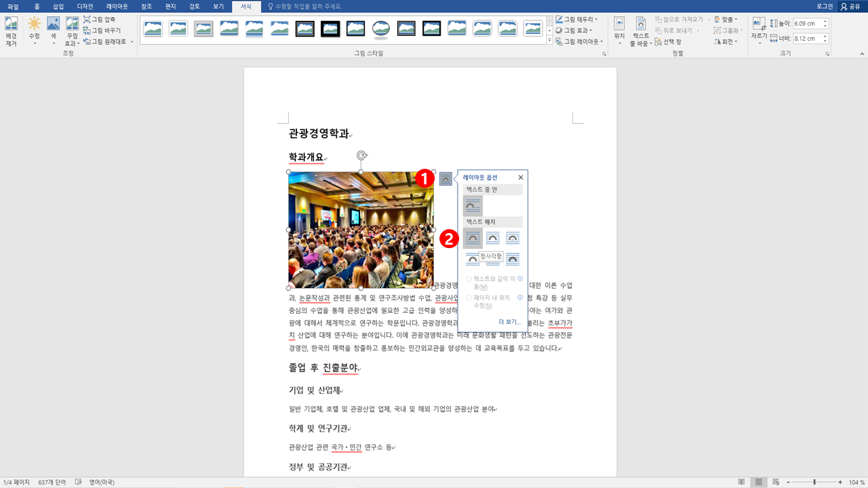Click the layout options icon beside the picture
Image resolution: width=868 pixels, height=488 pixels.
pyautogui.click(x=446, y=179)
